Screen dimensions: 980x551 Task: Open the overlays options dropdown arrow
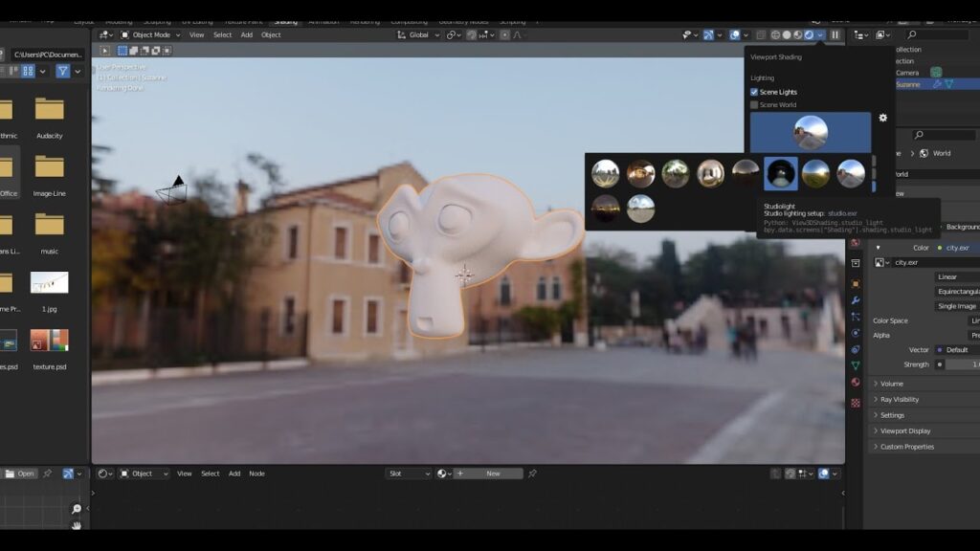click(746, 35)
